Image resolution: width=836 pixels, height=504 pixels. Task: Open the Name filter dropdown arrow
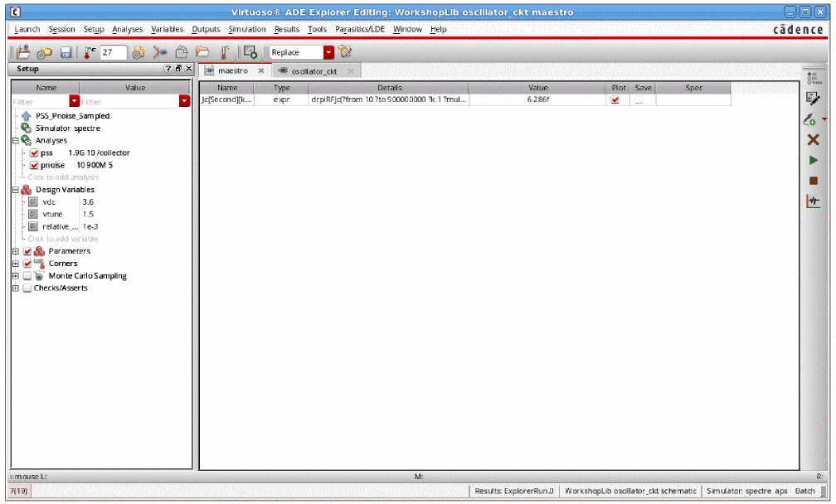pos(74,101)
